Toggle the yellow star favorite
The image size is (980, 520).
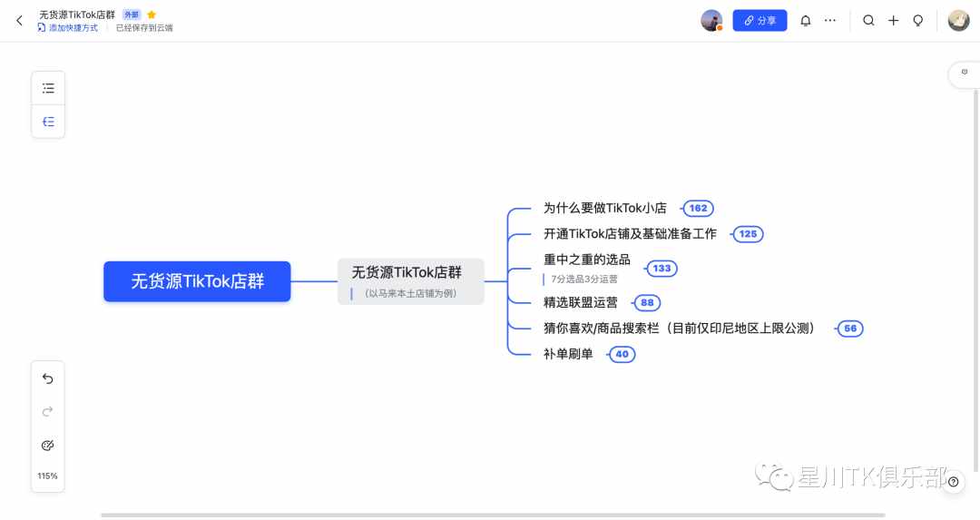click(x=152, y=15)
